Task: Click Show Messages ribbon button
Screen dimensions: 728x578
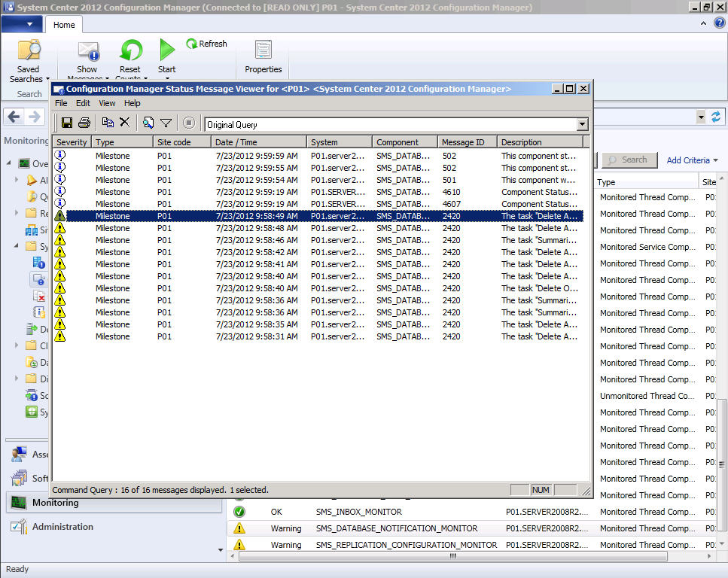Action: coord(87,60)
